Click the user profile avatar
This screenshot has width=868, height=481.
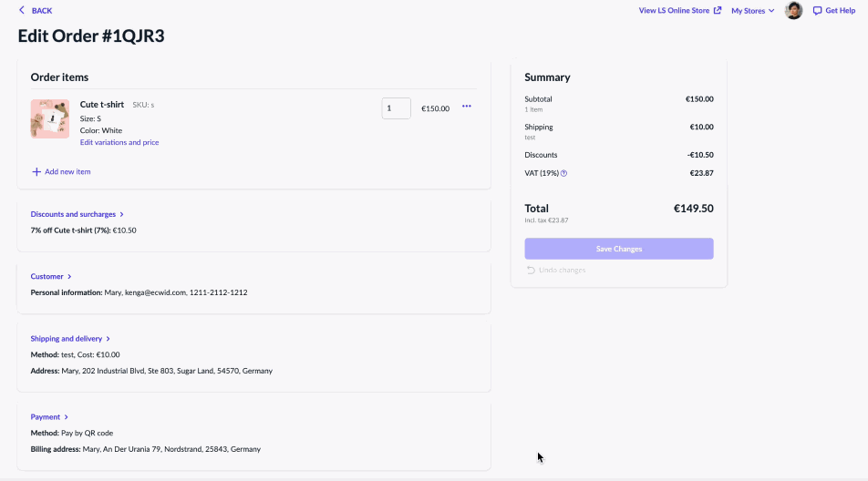point(793,11)
